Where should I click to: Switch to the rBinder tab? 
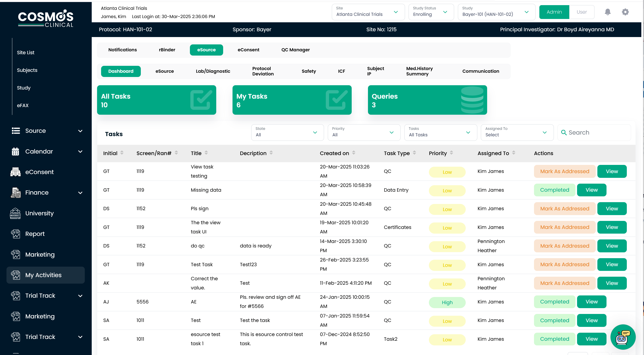tap(167, 50)
